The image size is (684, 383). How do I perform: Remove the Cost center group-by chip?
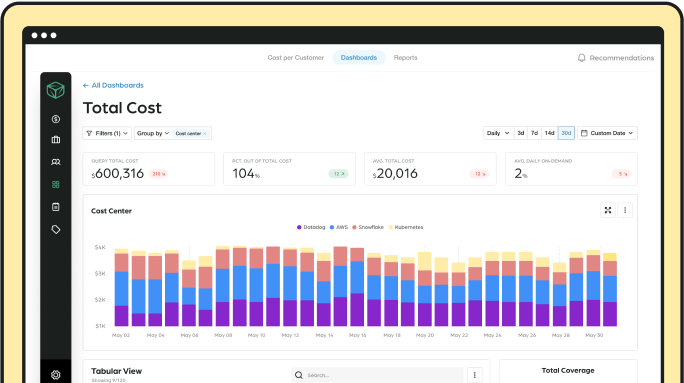(205, 133)
